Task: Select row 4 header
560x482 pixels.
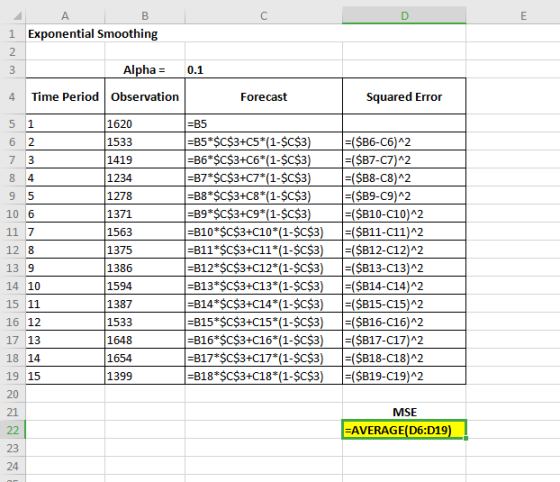Action: point(12,96)
